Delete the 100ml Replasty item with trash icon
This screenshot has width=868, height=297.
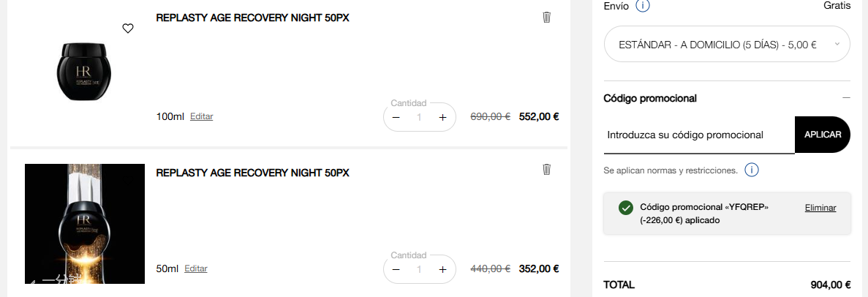point(546,18)
